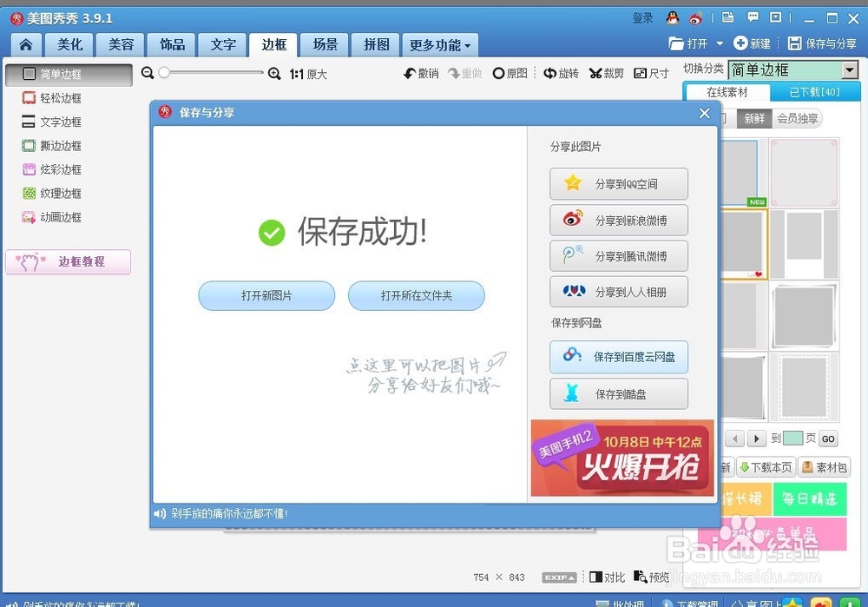Viewport: 868px width, 607px height.
Task: Open the 边框教程 tutorial button
Action: coord(68,261)
